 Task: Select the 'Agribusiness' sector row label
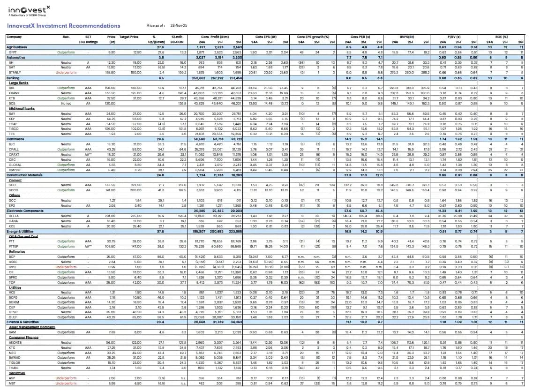(17, 47)
